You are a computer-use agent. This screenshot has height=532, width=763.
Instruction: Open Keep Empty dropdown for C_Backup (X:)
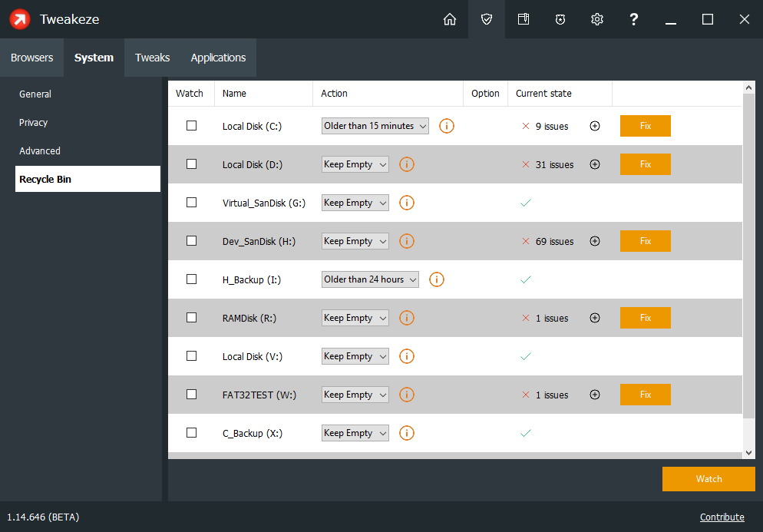tap(355, 433)
